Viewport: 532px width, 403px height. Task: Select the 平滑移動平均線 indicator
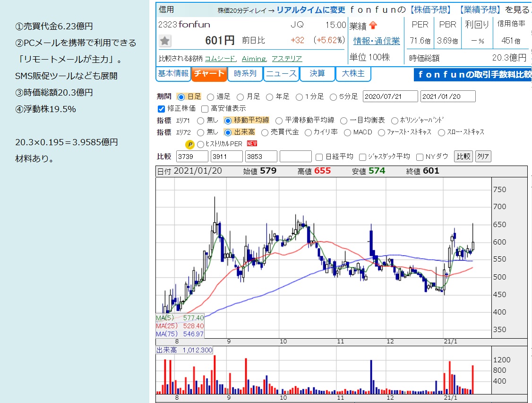coord(279,121)
